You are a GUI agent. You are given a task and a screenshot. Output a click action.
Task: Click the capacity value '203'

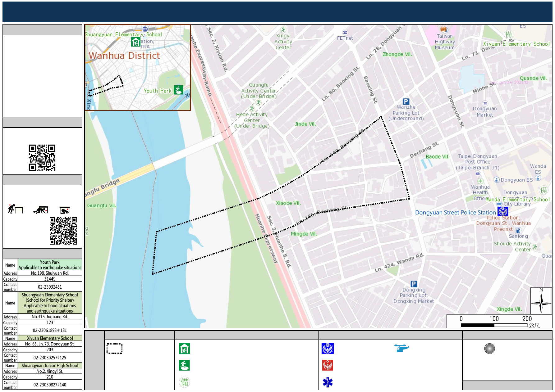[x=50, y=349]
